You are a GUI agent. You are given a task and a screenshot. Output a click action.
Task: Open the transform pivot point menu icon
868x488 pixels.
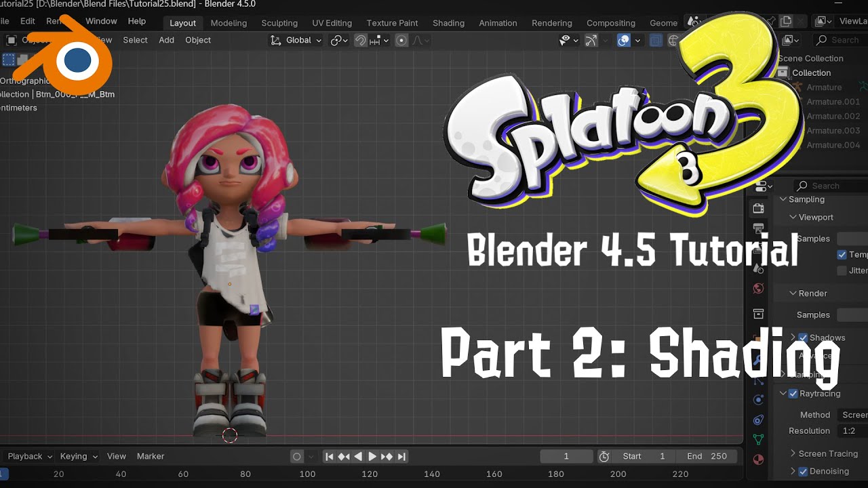click(339, 40)
